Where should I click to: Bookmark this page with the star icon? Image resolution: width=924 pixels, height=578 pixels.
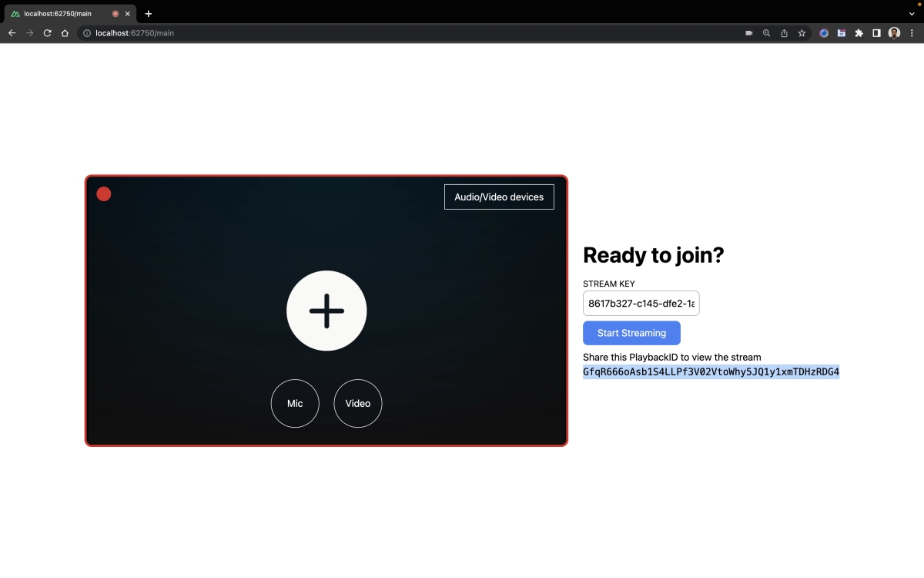tap(802, 33)
